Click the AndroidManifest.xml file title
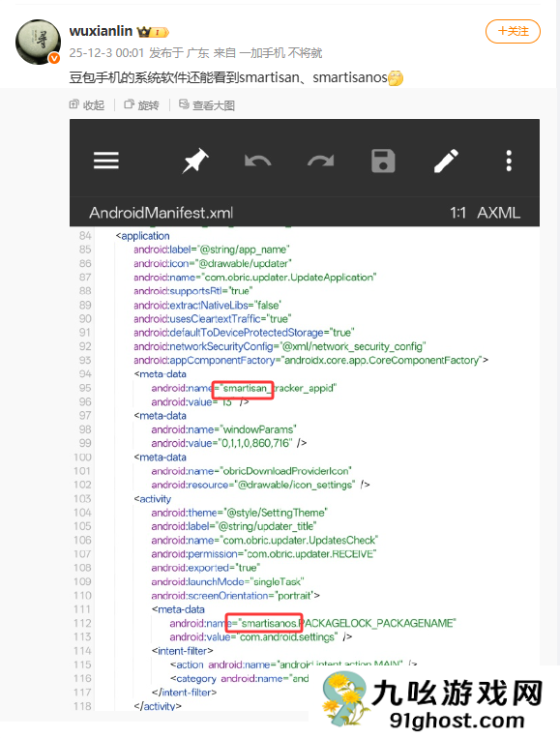Screen dimensions: 560x738 click(x=162, y=213)
